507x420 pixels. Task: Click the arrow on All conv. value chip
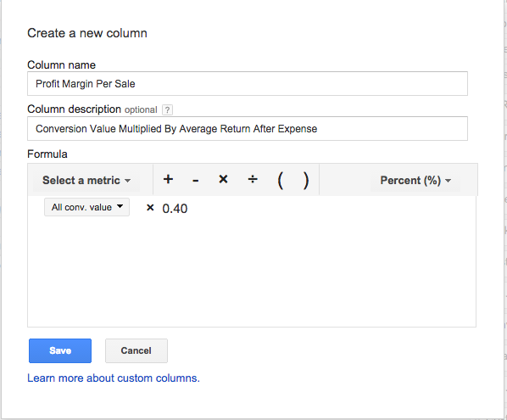point(120,206)
